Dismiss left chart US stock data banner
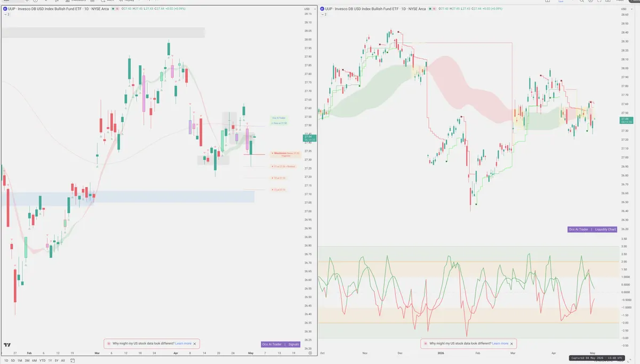Viewport: 640px width, 364px height. (x=195, y=344)
